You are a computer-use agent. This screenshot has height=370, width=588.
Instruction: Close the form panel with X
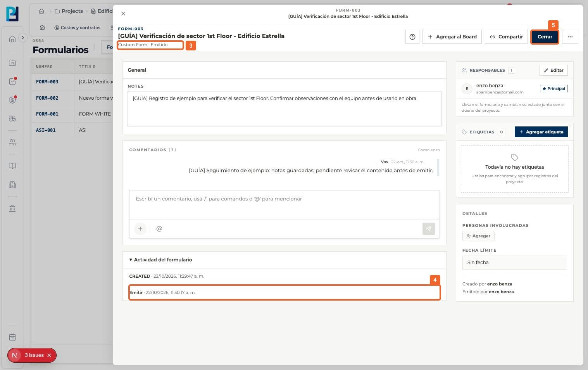[123, 14]
